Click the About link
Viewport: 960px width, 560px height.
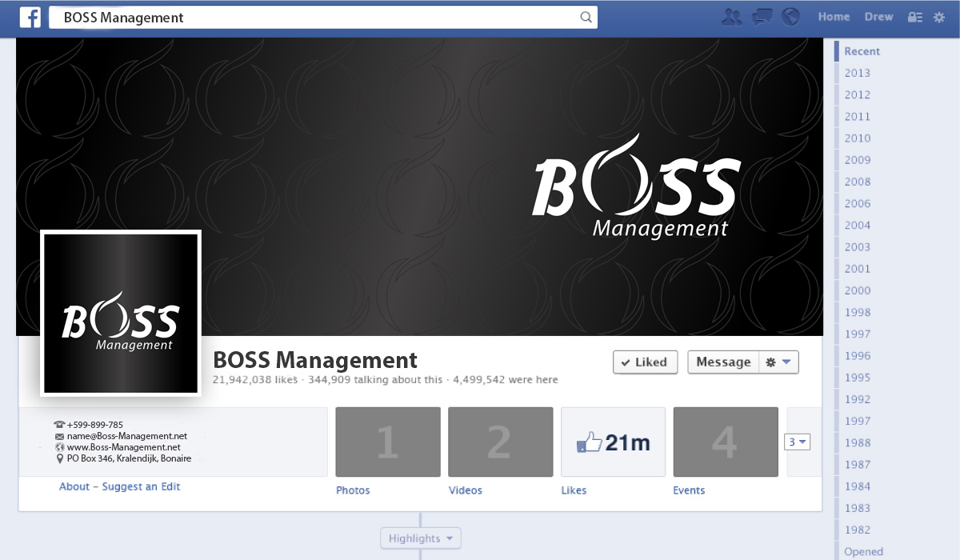pos(74,486)
